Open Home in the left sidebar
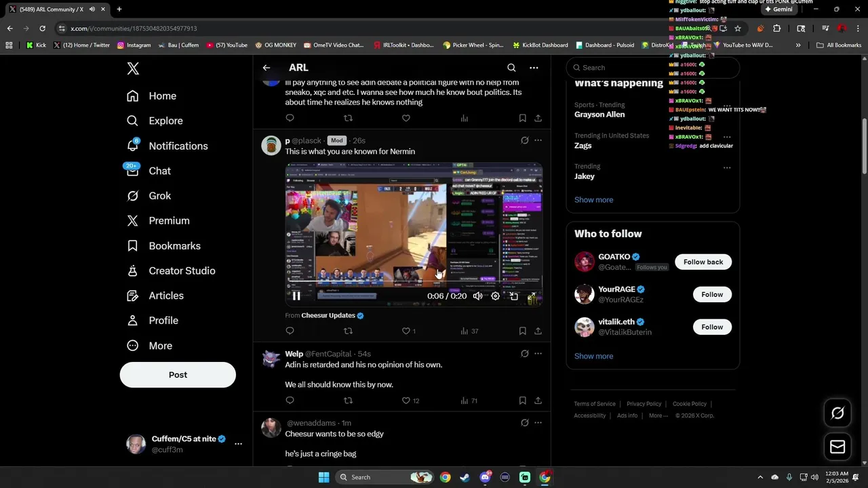 pos(151,96)
